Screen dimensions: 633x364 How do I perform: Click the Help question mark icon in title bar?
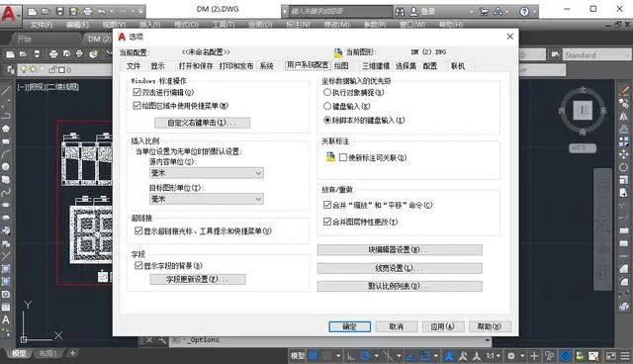524,12
